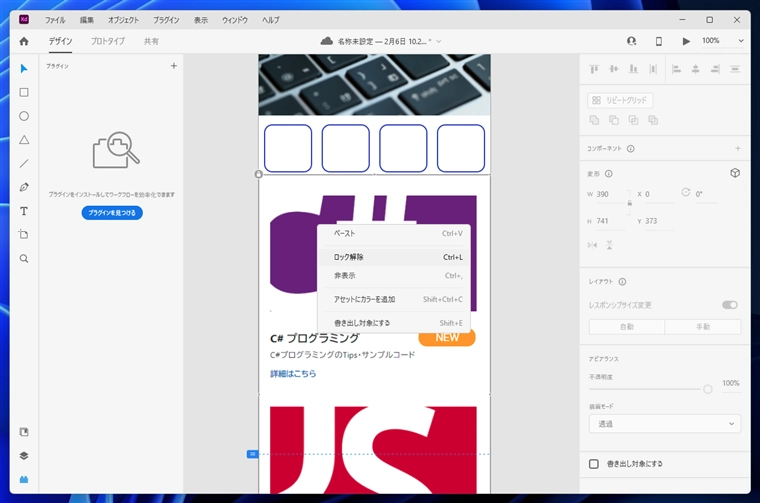
Task: Open the 描画モード 通過 dropdown
Action: pyautogui.click(x=664, y=424)
